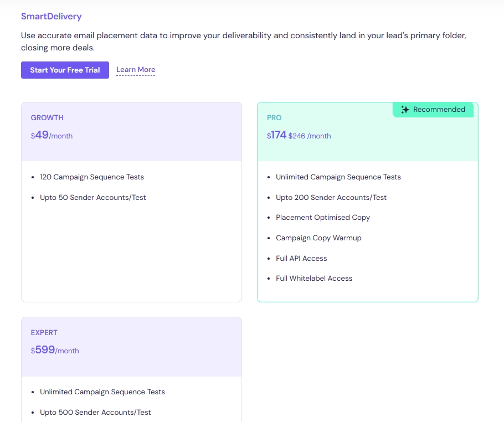Click the $49/month price

point(52,135)
